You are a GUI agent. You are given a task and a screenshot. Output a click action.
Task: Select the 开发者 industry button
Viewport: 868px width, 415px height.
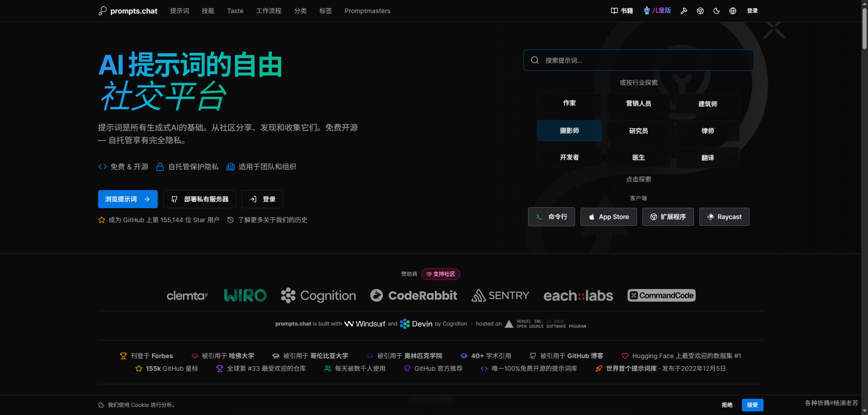click(x=569, y=157)
